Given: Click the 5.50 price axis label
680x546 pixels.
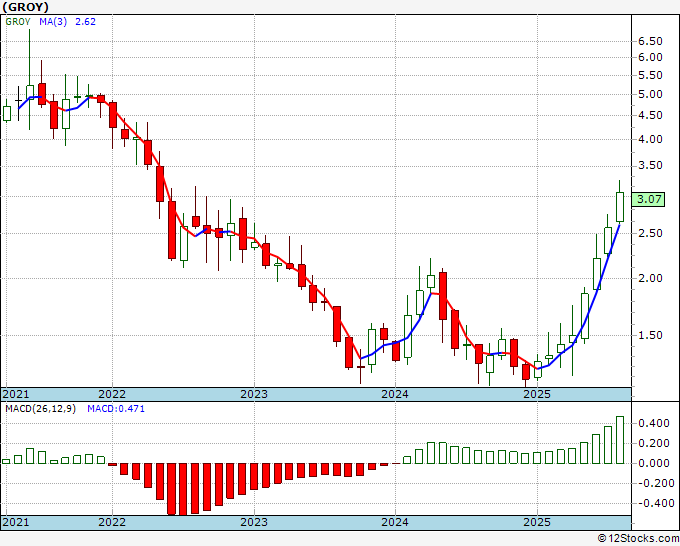Looking at the screenshot, I should point(650,75).
